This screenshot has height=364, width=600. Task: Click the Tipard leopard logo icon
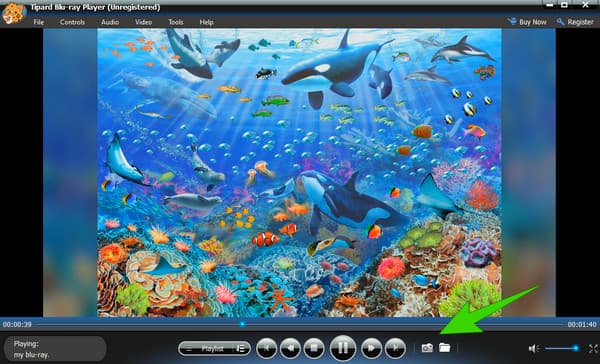click(x=14, y=13)
